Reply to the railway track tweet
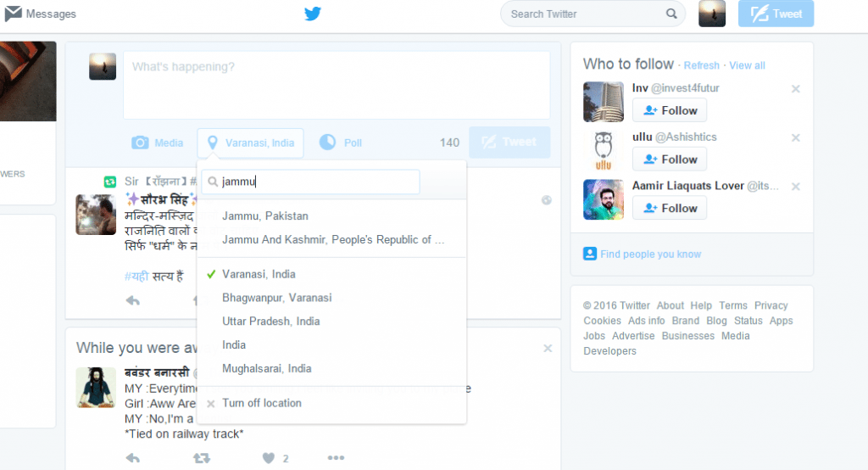The height and width of the screenshot is (470, 868). click(133, 458)
